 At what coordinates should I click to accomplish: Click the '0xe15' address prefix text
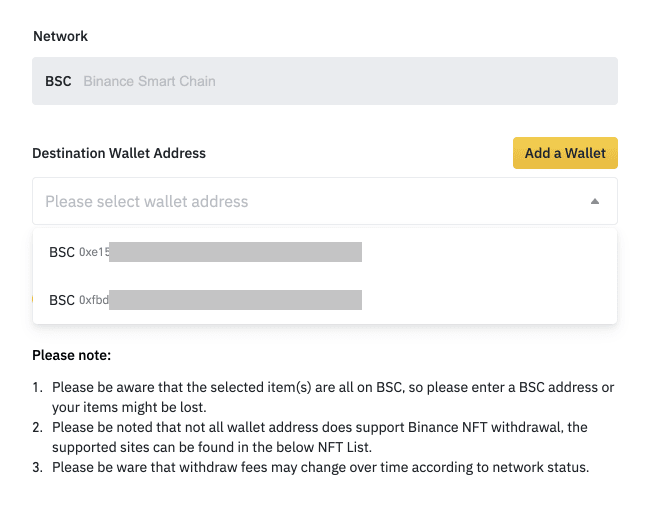click(93, 253)
